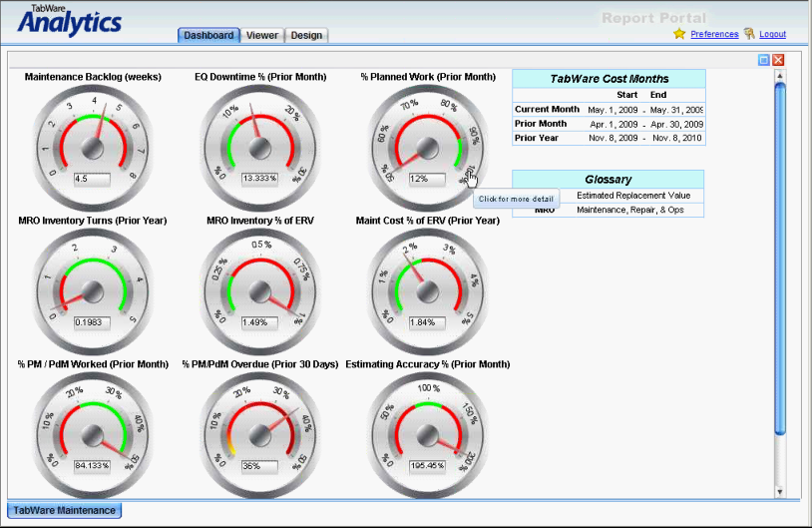The image size is (812, 528).
Task: Select the Dashboard tab
Action: point(208,35)
